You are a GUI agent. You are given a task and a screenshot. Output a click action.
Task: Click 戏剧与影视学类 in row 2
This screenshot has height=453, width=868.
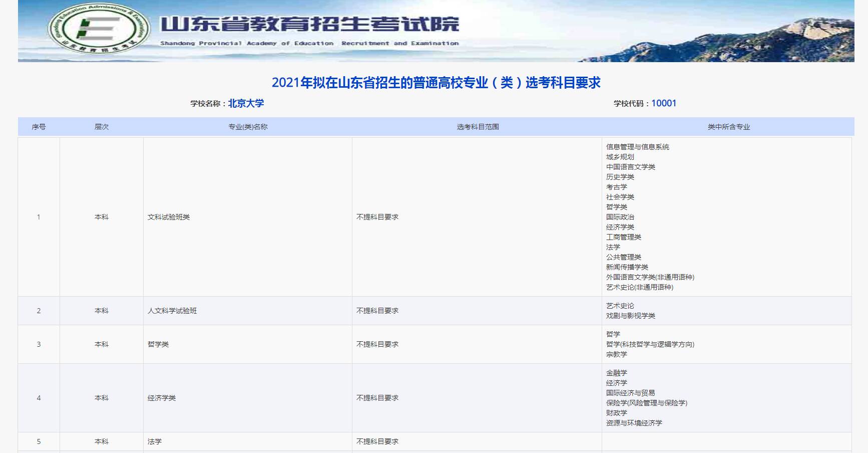coord(630,316)
